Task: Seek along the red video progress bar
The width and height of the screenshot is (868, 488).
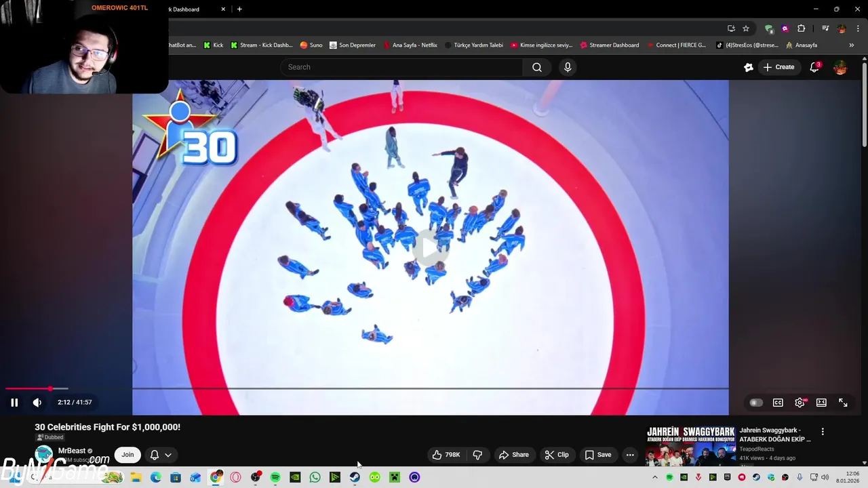Action: 366,388
